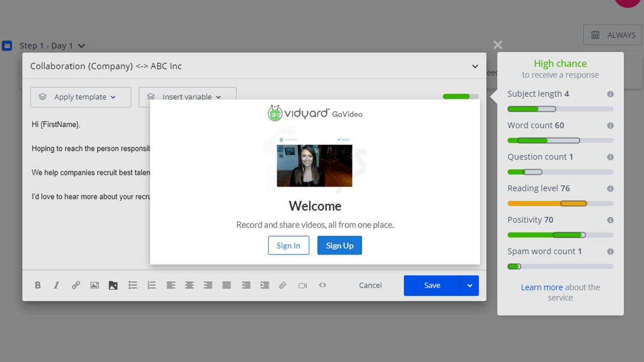Open the Insert variable dropdown
The height and width of the screenshot is (362, 644).
click(x=188, y=94)
